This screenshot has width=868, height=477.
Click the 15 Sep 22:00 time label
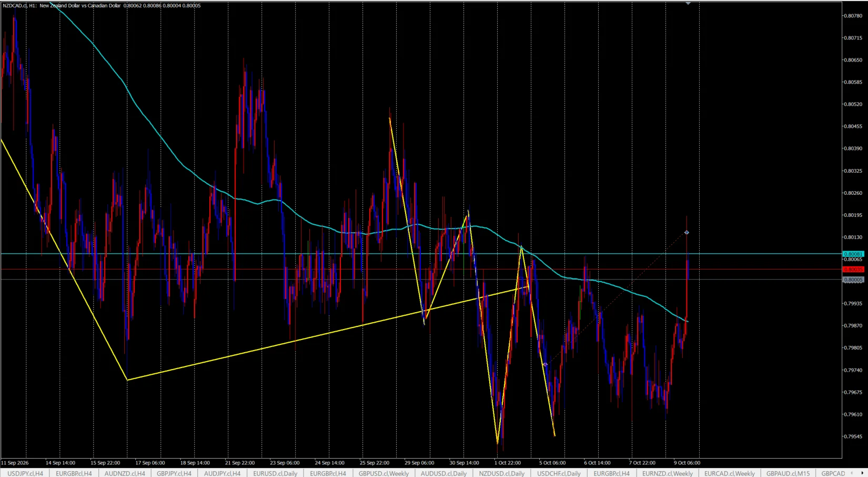click(105, 463)
